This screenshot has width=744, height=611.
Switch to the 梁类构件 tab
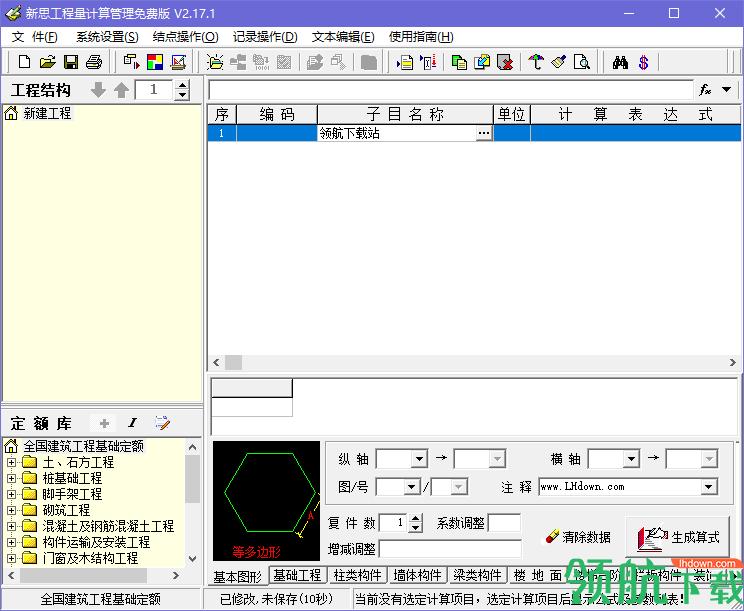coord(477,575)
